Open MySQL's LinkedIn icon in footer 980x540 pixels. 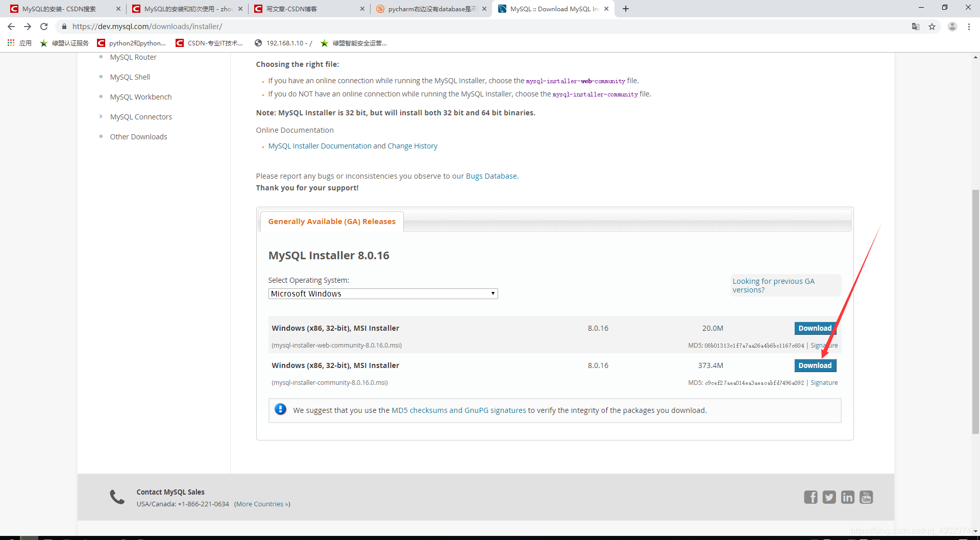[847, 497]
